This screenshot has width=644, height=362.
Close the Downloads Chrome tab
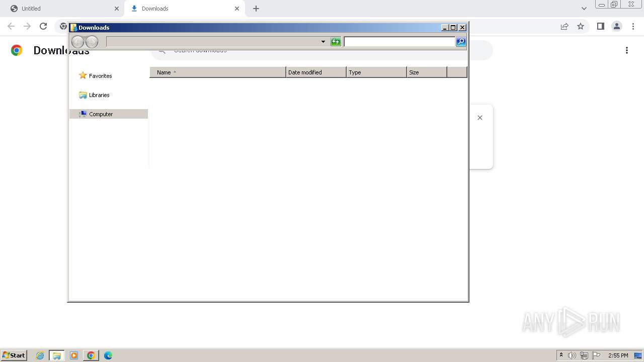point(237,9)
